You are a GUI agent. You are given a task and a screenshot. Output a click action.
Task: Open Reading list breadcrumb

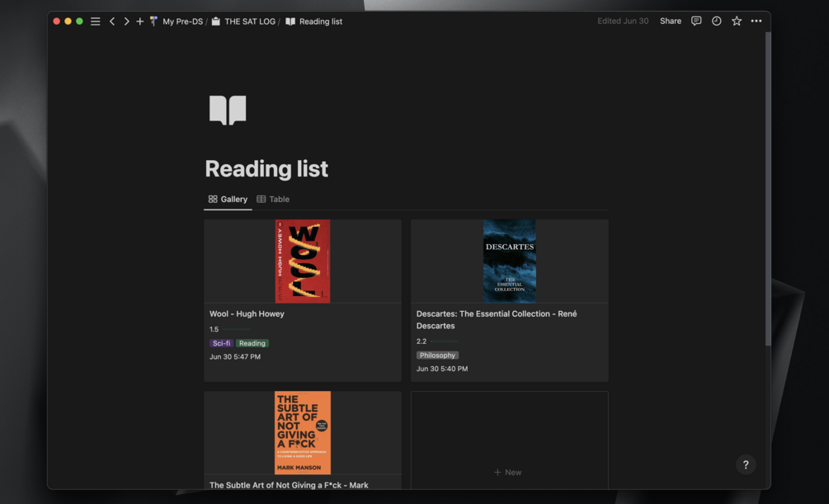click(x=320, y=21)
